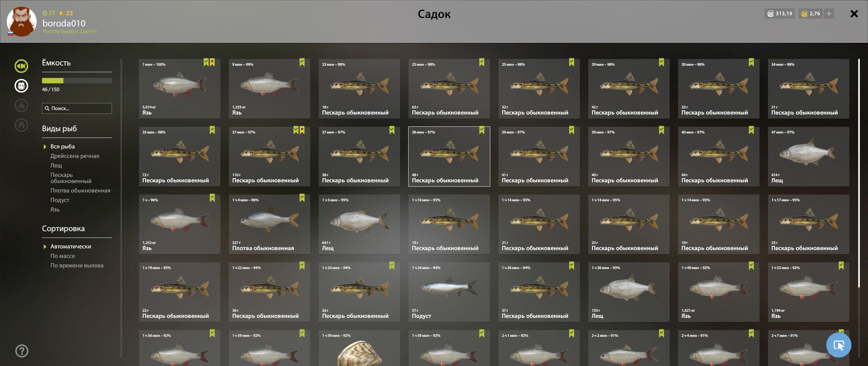Screen dimensions: 868x366
Task: Open the boroda010 avatar picture
Action: click(22, 21)
